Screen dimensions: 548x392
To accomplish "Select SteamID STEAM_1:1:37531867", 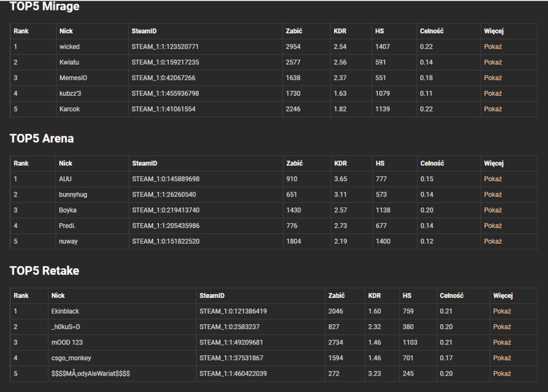I will [x=231, y=358].
